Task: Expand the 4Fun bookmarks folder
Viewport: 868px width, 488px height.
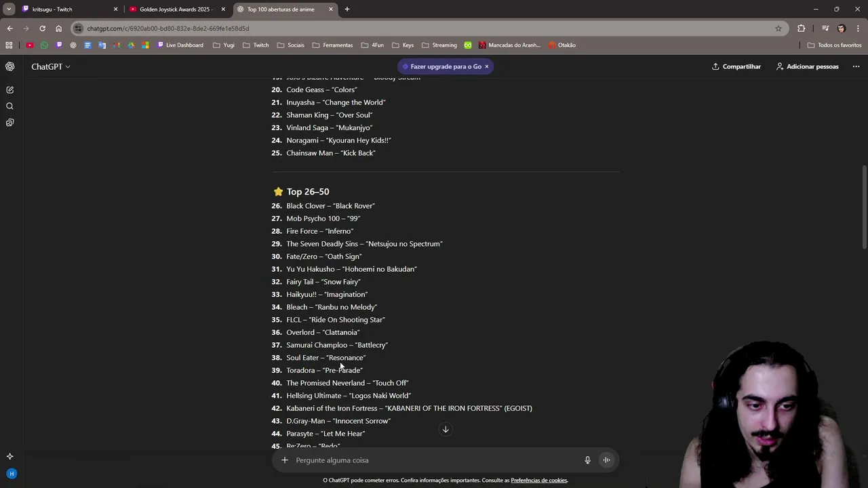Action: coord(372,45)
